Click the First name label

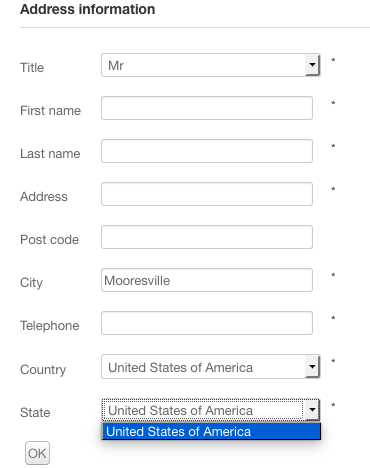click(x=50, y=111)
